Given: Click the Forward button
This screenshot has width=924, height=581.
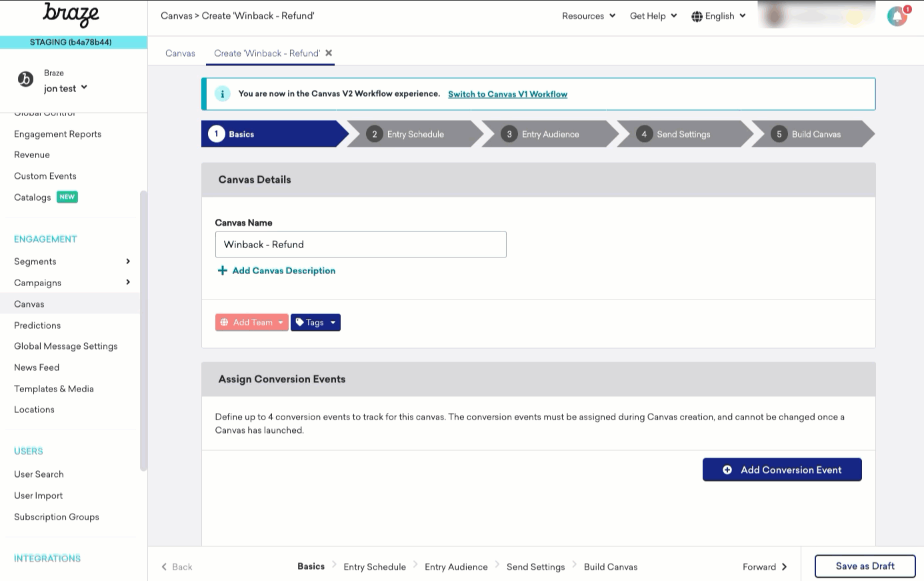Looking at the screenshot, I should point(765,567).
